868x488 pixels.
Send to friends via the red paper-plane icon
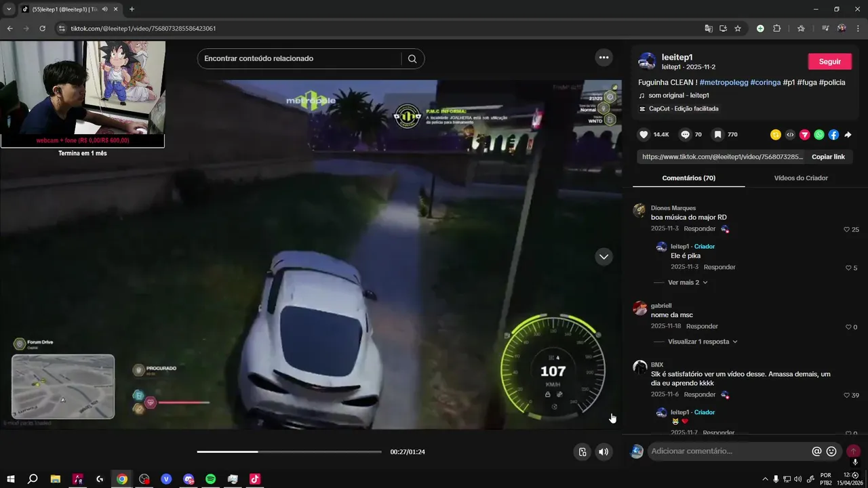click(804, 135)
